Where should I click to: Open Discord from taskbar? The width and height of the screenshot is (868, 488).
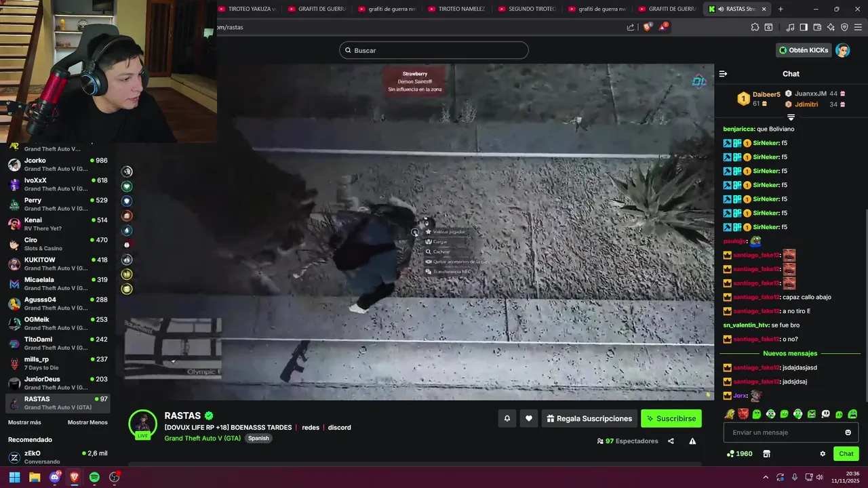point(55,477)
